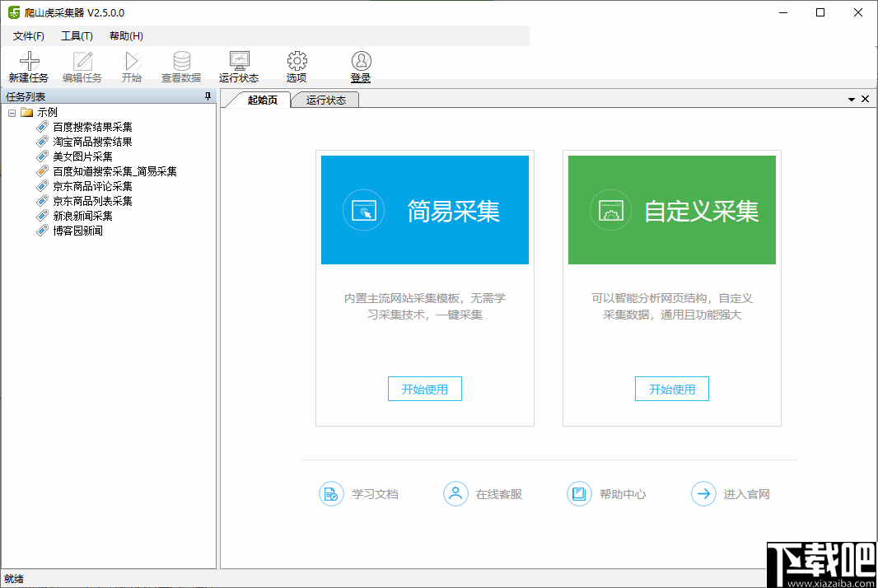Viewport: 878px width, 588px height.
Task: Open the 帮助中心 link
Action: coord(623,494)
